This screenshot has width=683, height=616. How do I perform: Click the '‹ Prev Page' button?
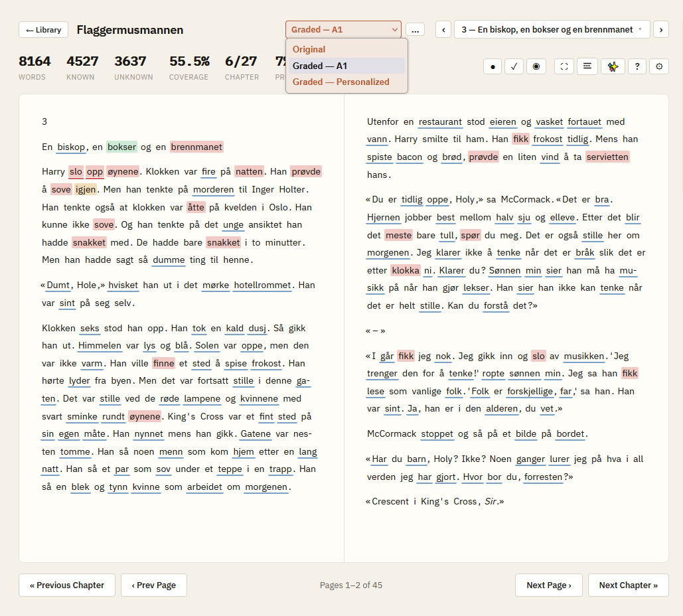pos(154,585)
